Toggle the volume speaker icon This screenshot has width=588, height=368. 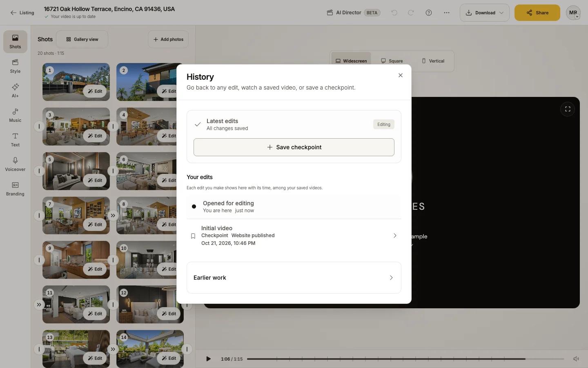(576, 359)
